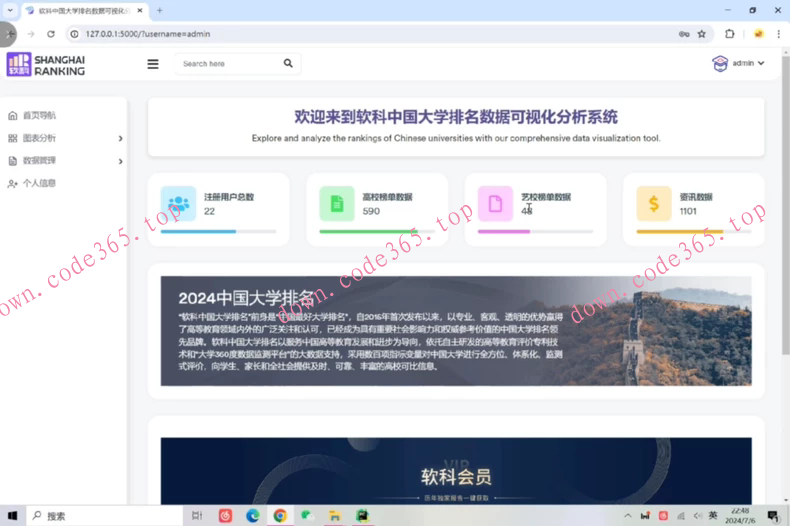Close the current browser tab
Screen dimensions: 790x526
point(140,10)
